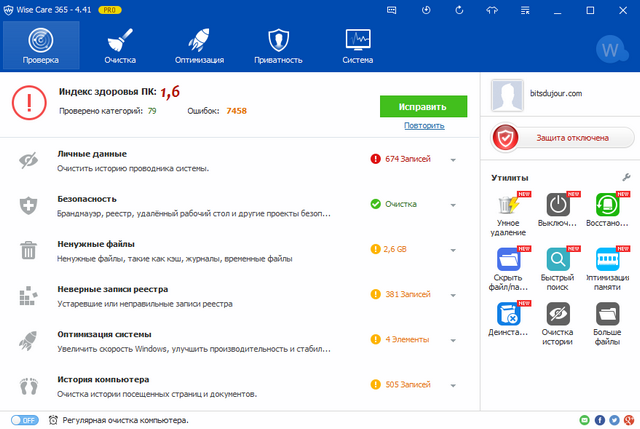Click the wrench icon beside Утилиты
This screenshot has height=429, width=640.
pyautogui.click(x=626, y=176)
